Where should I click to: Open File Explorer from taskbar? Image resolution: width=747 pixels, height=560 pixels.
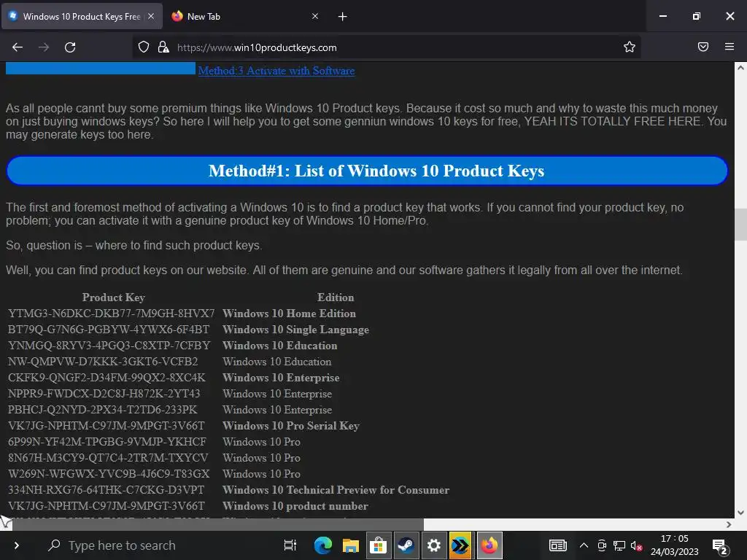point(350,545)
